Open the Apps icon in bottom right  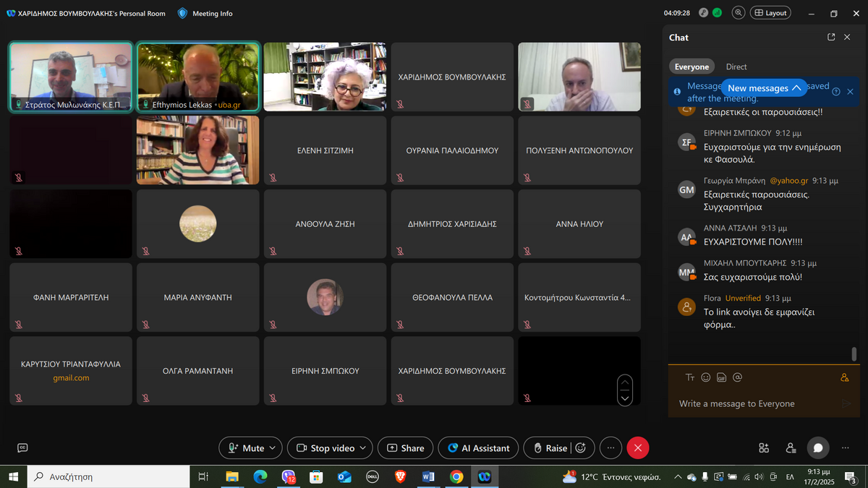click(764, 448)
